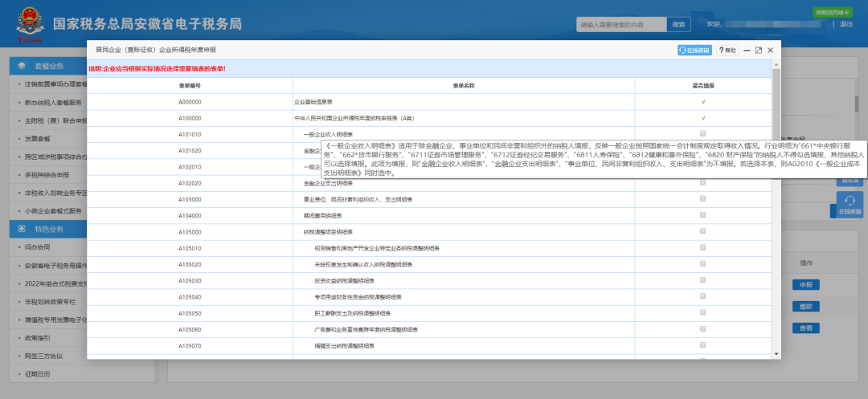Click the 套餐业务 section stack icon

23,67
